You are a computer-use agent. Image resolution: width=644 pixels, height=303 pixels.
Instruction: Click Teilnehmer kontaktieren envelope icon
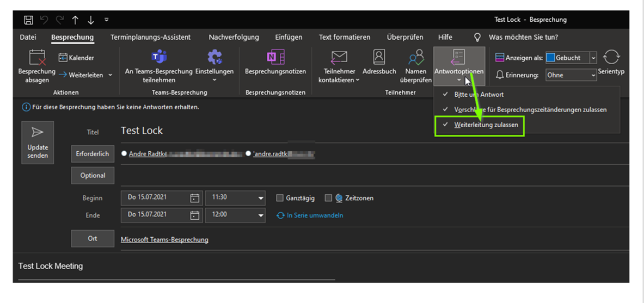tap(339, 57)
